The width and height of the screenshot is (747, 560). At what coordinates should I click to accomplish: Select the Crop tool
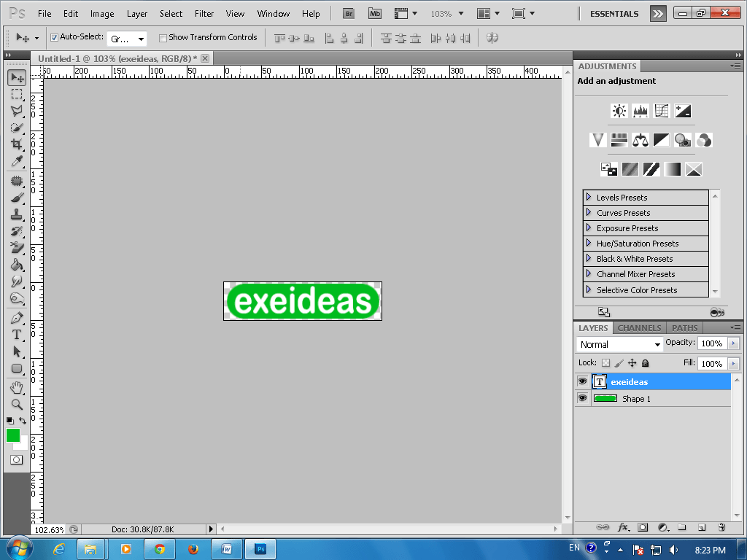[x=17, y=144]
